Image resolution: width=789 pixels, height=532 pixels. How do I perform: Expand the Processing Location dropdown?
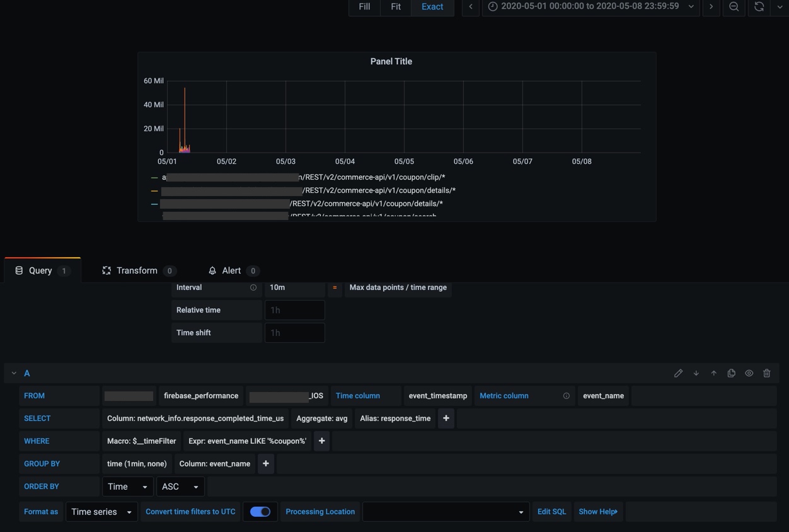pyautogui.click(x=446, y=511)
